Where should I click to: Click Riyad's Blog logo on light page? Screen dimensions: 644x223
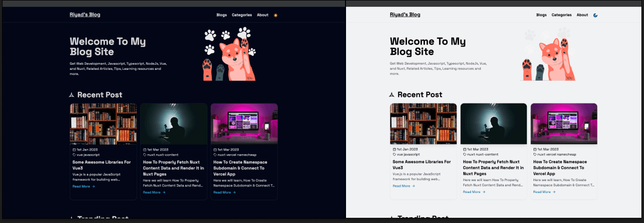(405, 14)
